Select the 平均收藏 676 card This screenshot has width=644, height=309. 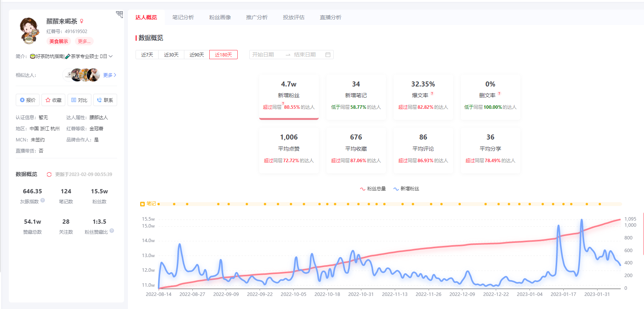tap(356, 150)
